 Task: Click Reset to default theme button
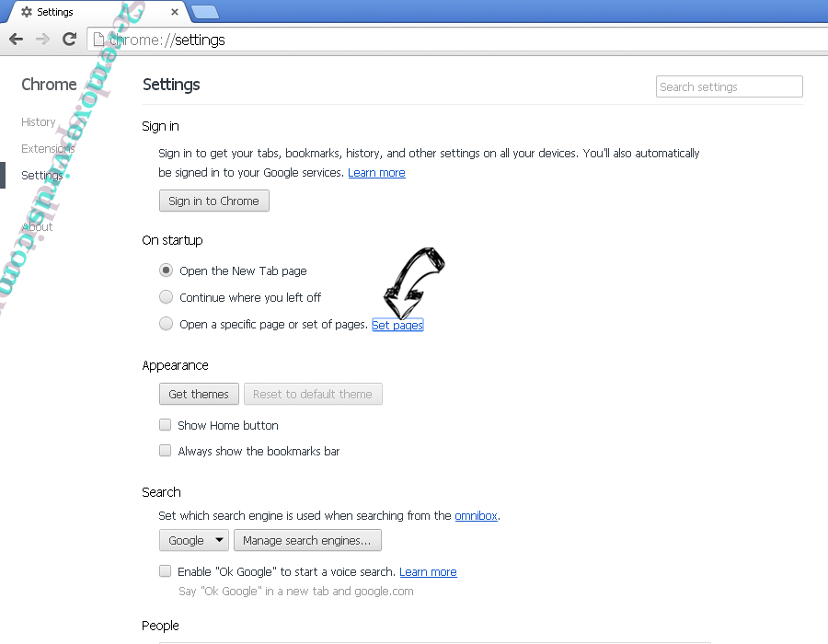313,394
